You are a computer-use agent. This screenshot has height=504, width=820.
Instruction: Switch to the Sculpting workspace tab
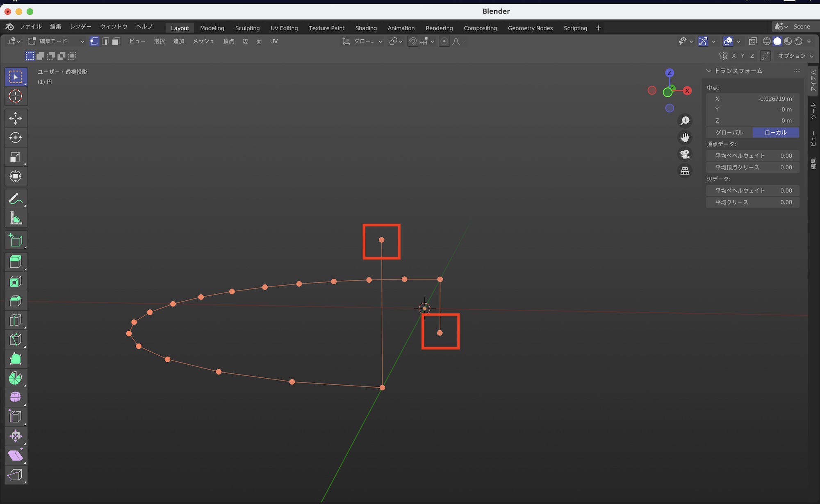(x=247, y=28)
